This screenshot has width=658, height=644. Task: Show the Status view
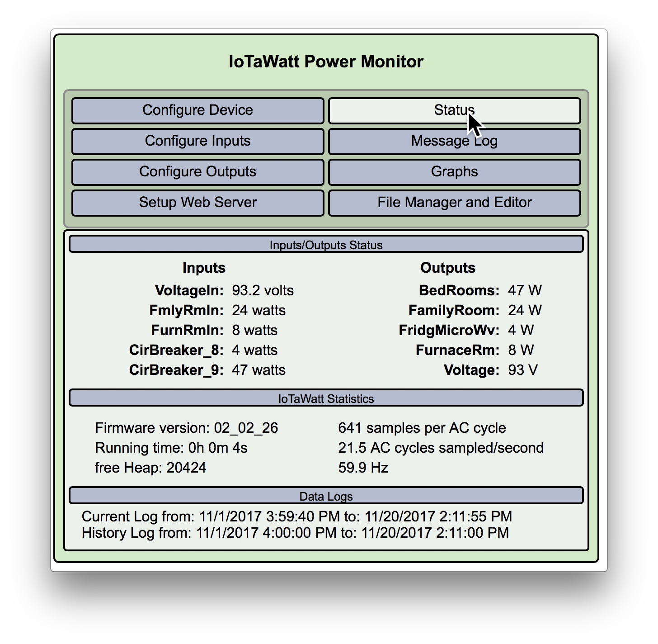pyautogui.click(x=455, y=110)
